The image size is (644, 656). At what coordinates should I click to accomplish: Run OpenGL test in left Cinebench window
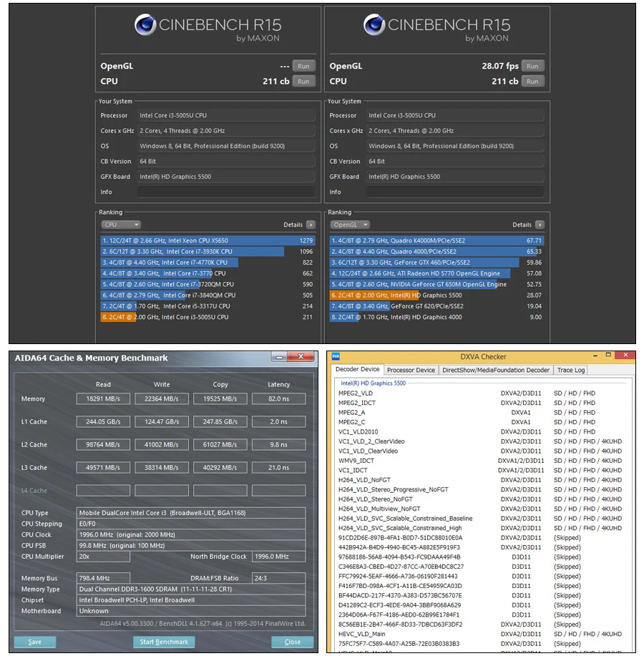pyautogui.click(x=303, y=66)
